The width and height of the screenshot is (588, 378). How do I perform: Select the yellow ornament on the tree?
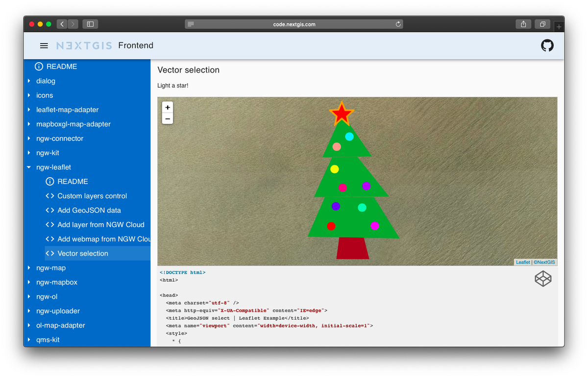[x=335, y=169]
